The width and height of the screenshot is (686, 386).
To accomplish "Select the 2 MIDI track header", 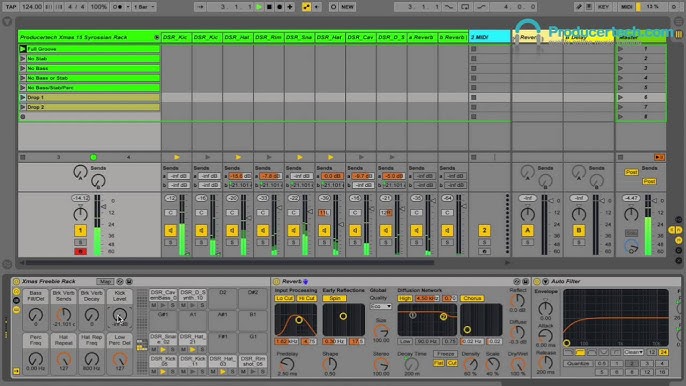I will click(489, 38).
